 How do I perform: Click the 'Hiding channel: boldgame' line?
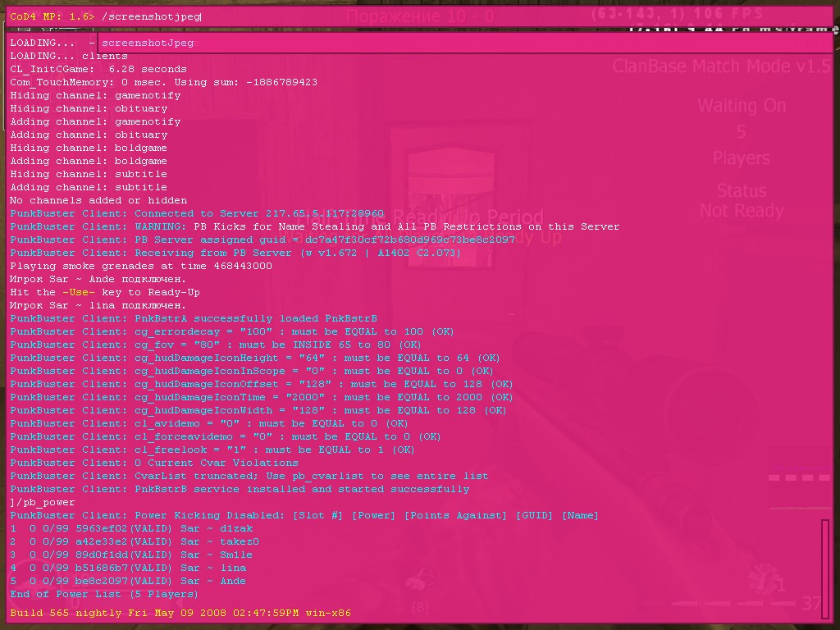click(89, 148)
